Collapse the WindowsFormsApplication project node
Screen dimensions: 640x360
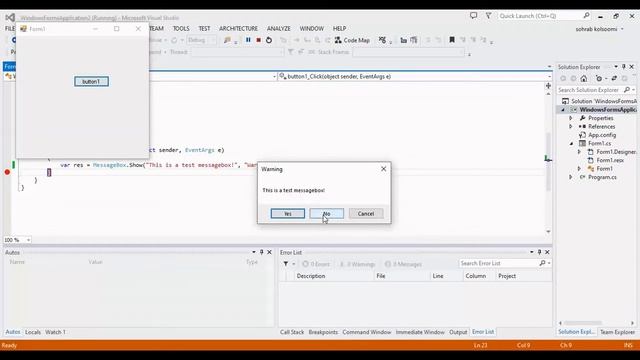pos(563,110)
